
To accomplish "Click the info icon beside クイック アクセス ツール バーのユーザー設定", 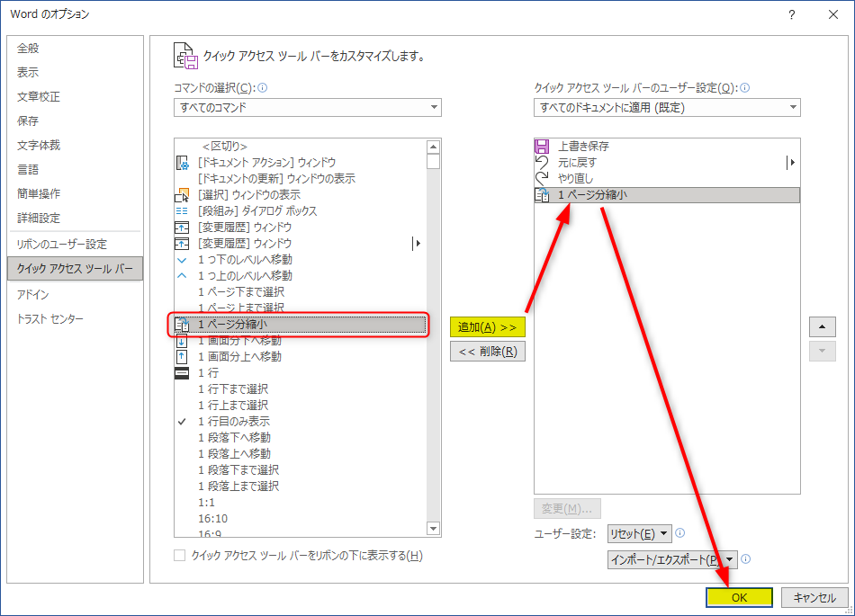I will pos(745,88).
